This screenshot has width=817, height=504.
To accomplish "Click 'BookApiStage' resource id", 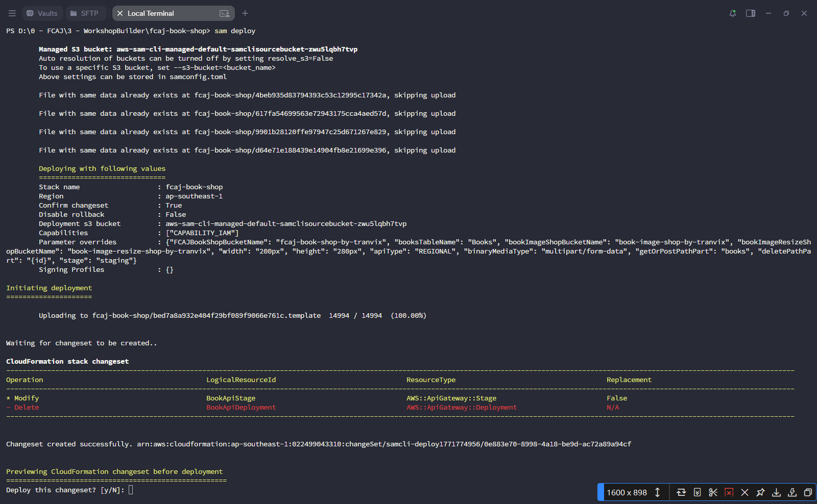I will pyautogui.click(x=231, y=398).
